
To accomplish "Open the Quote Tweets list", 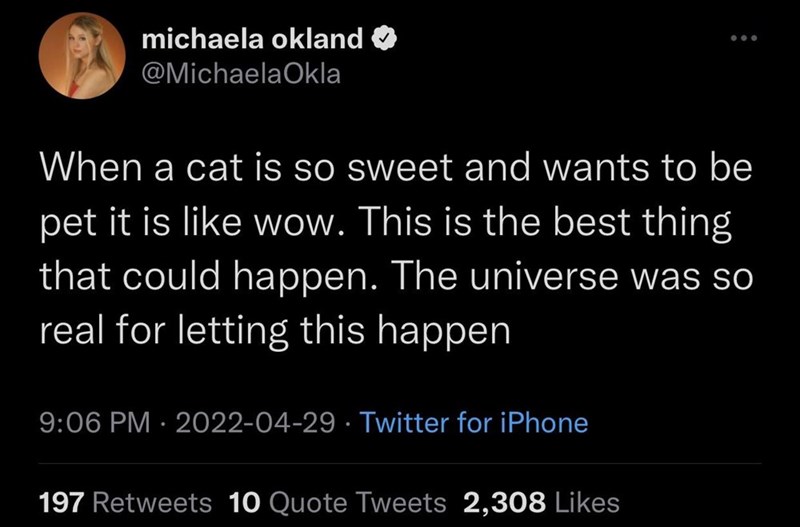I will (357, 501).
